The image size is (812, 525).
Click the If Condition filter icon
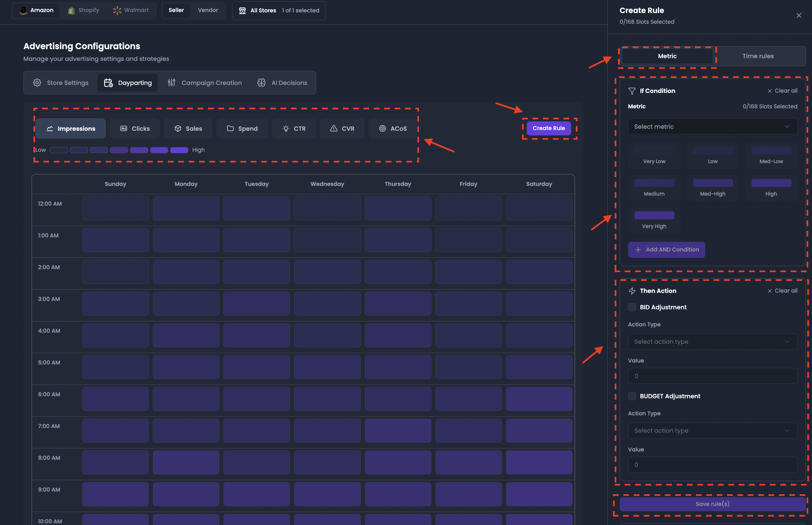tap(632, 91)
